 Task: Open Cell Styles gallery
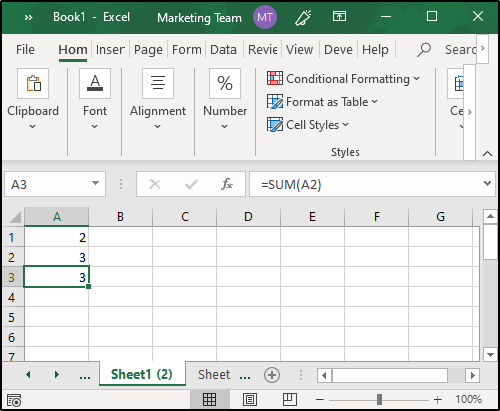308,125
